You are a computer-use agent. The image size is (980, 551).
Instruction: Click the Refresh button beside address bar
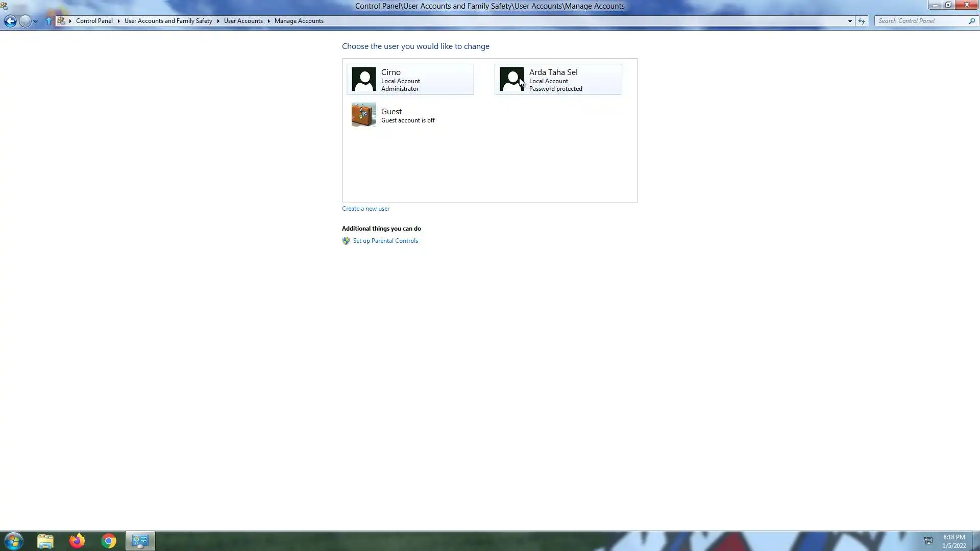pyautogui.click(x=862, y=21)
